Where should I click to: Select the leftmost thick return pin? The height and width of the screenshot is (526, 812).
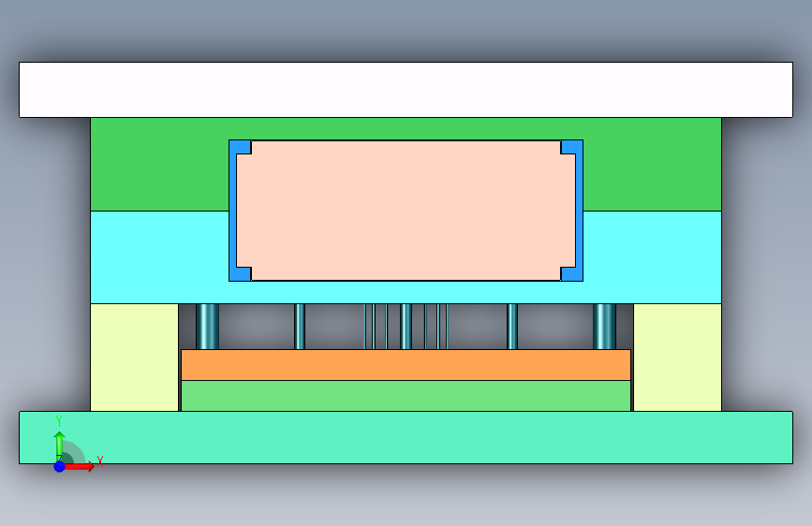pyautogui.click(x=208, y=327)
